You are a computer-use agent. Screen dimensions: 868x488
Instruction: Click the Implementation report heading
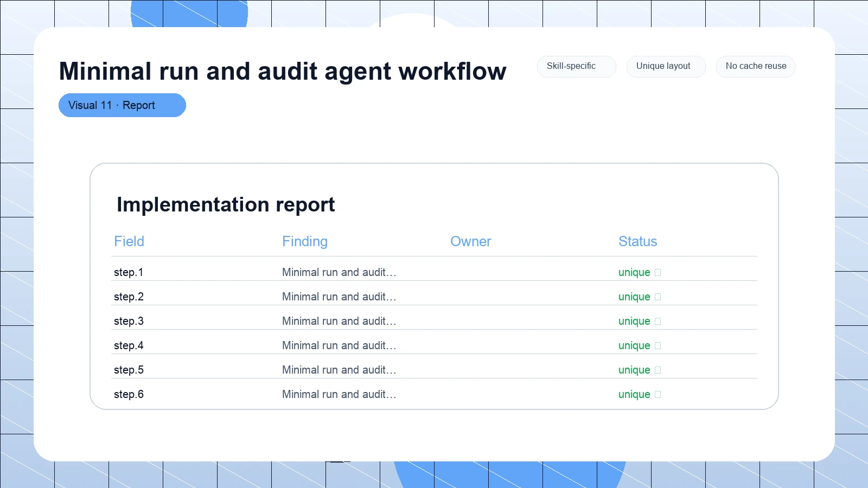(226, 205)
